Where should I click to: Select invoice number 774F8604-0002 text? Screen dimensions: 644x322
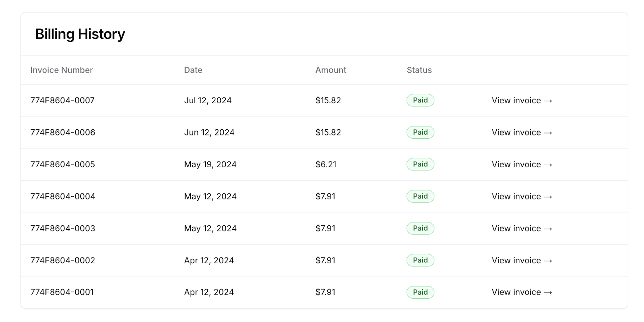click(63, 260)
